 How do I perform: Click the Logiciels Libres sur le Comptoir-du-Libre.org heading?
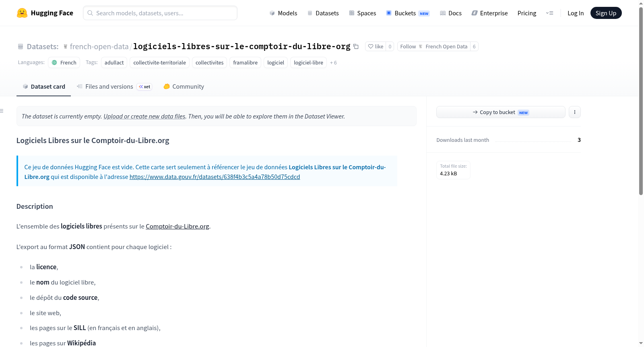(x=93, y=141)
